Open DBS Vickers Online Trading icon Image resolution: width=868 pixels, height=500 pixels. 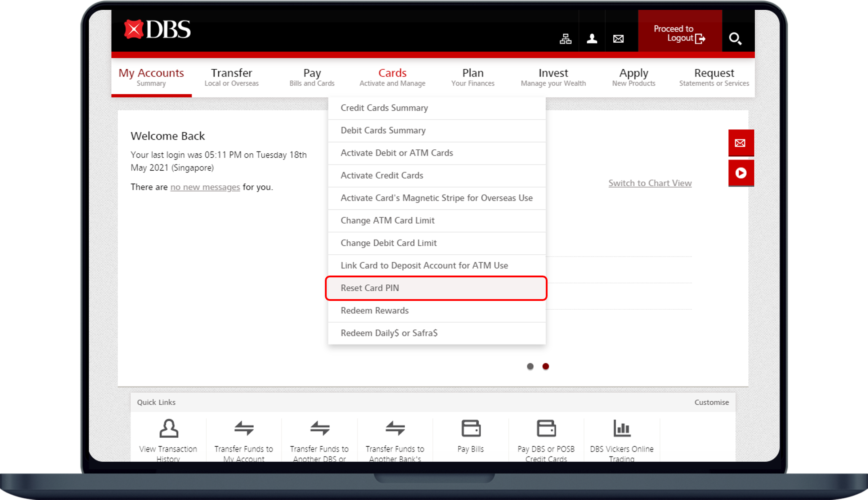pos(621,429)
